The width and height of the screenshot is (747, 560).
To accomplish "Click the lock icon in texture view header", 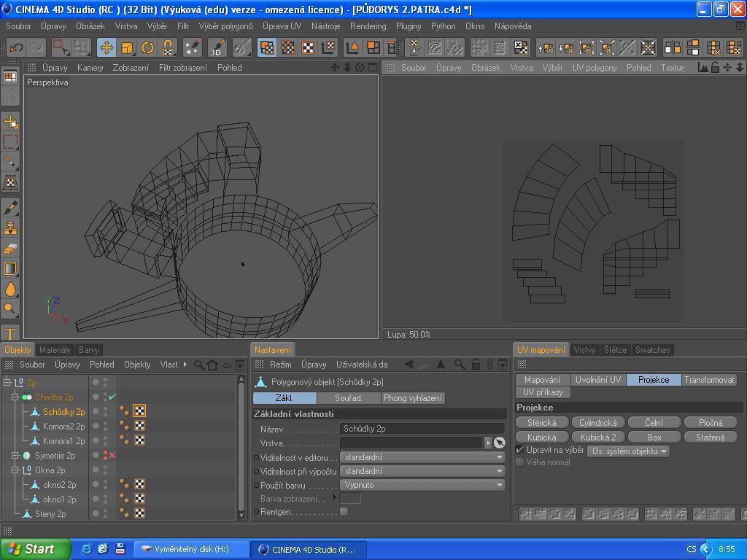I will pyautogui.click(x=715, y=68).
